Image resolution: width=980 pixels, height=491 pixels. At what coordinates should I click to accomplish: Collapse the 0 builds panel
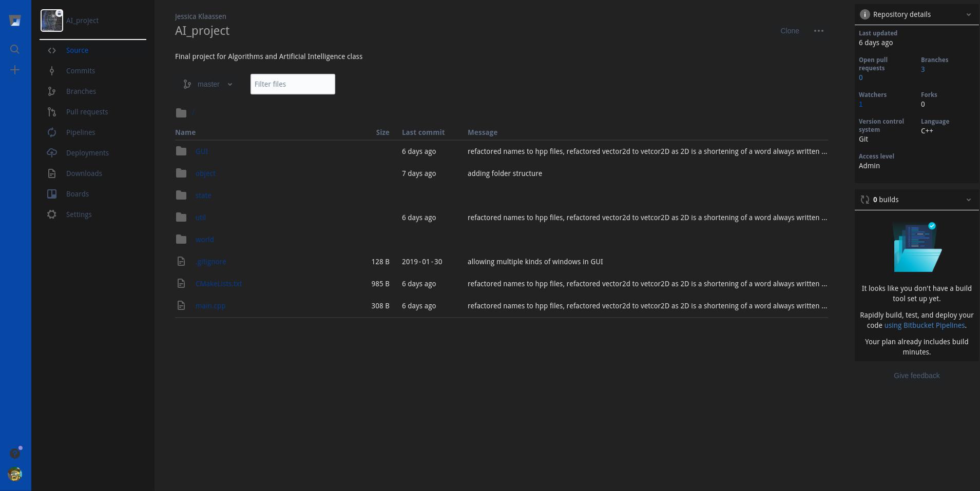point(968,200)
